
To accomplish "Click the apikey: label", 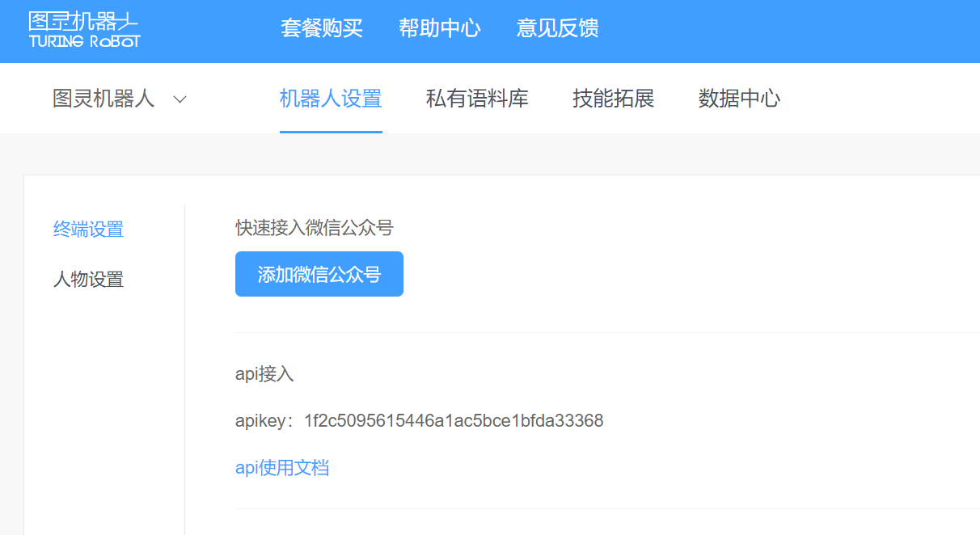I will coord(264,421).
